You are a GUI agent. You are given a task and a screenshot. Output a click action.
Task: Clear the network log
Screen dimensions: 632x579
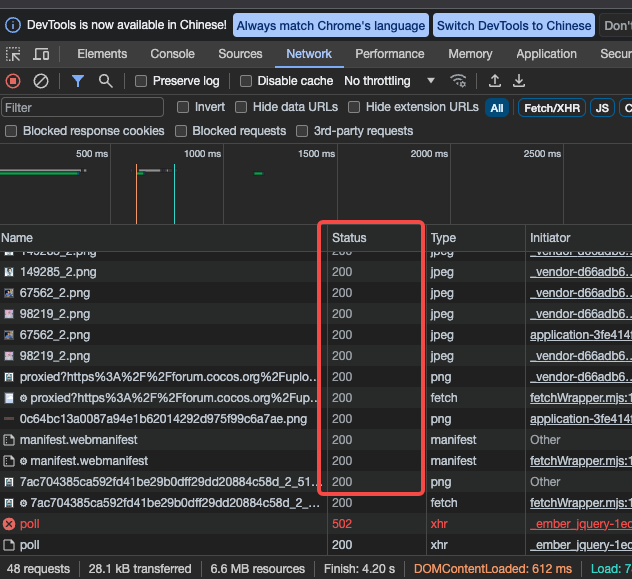(41, 81)
